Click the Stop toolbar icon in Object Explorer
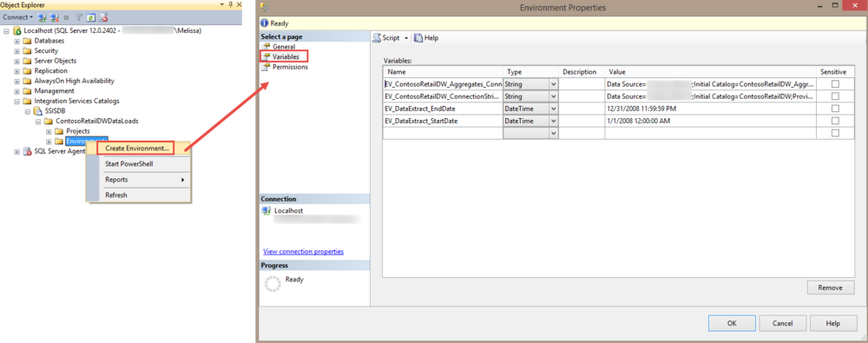The image size is (868, 343). point(67,17)
